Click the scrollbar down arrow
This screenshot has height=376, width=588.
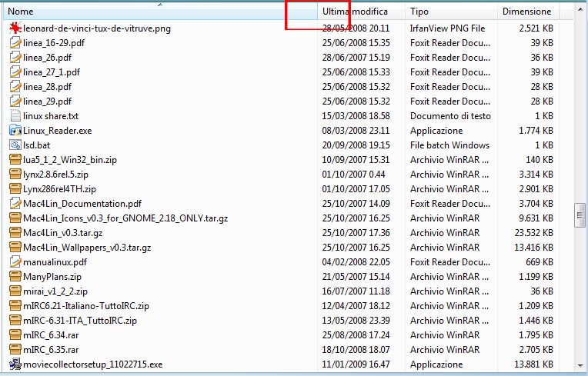pyautogui.click(x=580, y=365)
